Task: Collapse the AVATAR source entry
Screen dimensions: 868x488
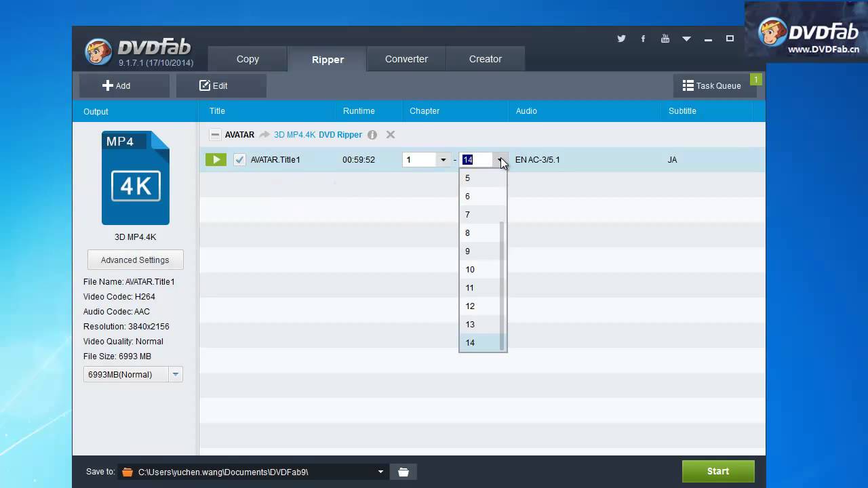Action: 215,135
